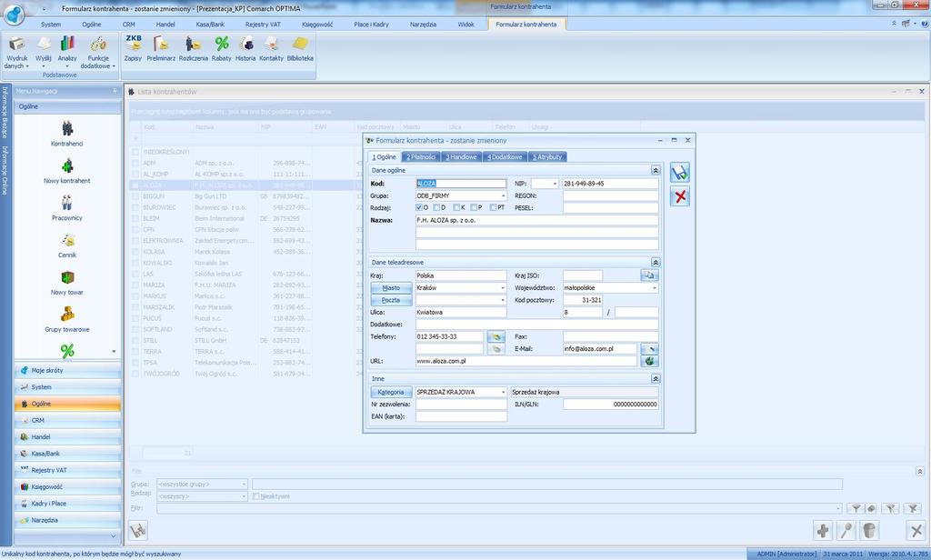Open Grupy towarowe in the navigation menu
The height and width of the screenshot is (560, 931).
[x=67, y=319]
